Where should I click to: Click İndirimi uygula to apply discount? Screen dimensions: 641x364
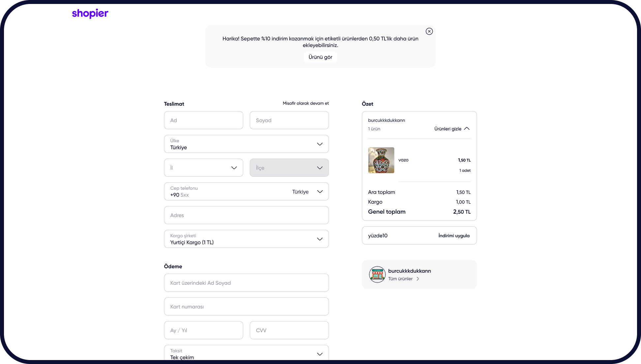pyautogui.click(x=454, y=235)
